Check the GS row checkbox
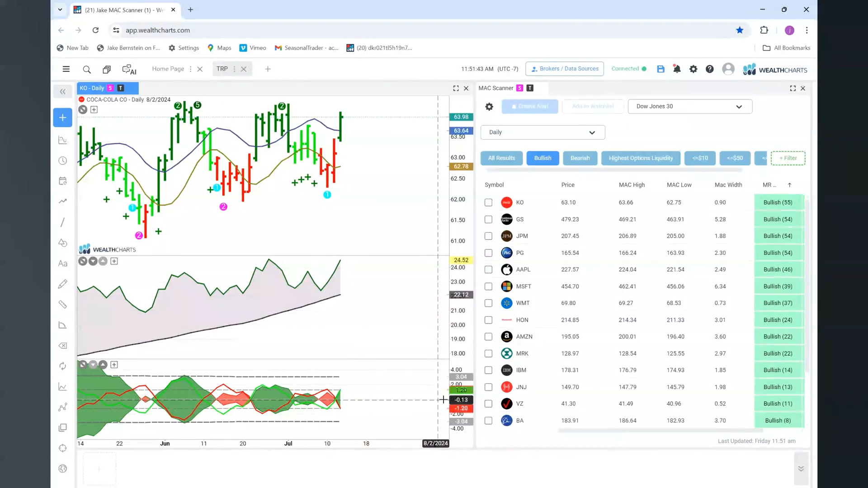Image resolution: width=868 pixels, height=488 pixels. (488, 219)
